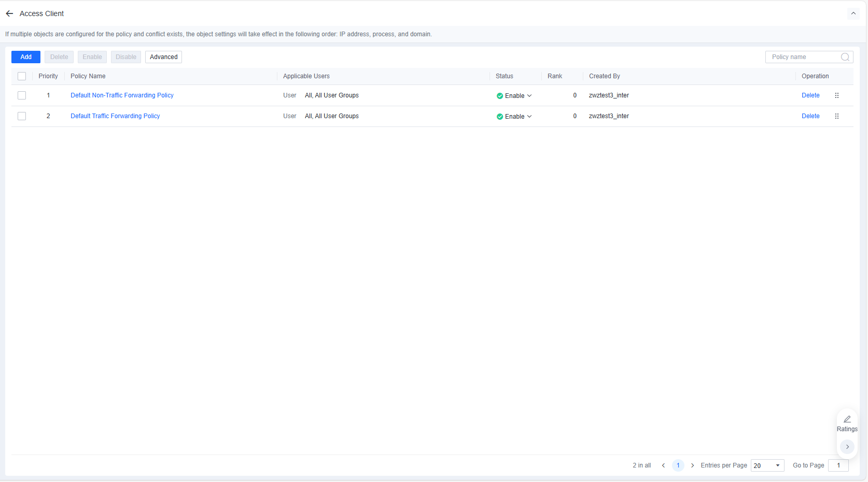Screen dimensions: 868x482
Task: Click the Add button
Action: click(26, 57)
